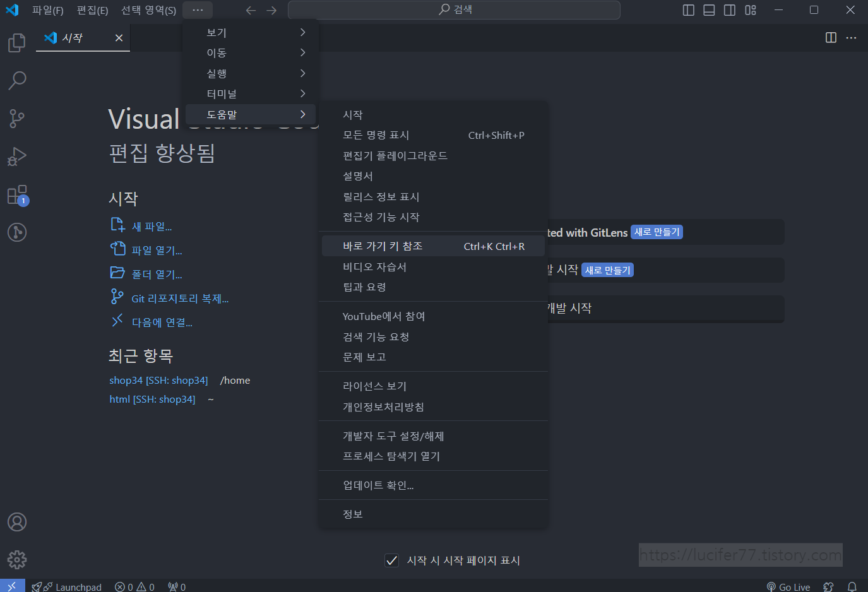Open the Accounts menu icon
Image resolution: width=868 pixels, height=592 pixels.
tap(17, 522)
